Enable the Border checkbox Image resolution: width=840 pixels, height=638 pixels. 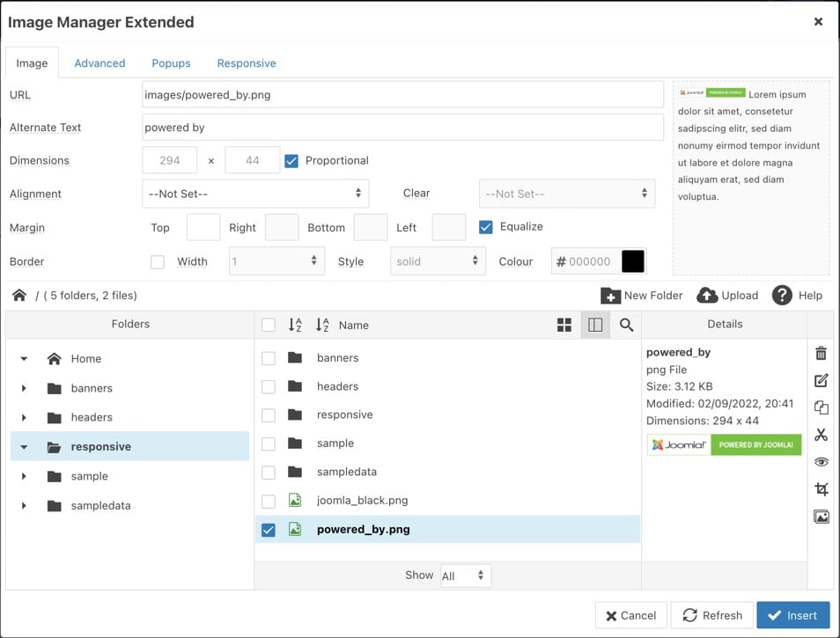coord(158,261)
